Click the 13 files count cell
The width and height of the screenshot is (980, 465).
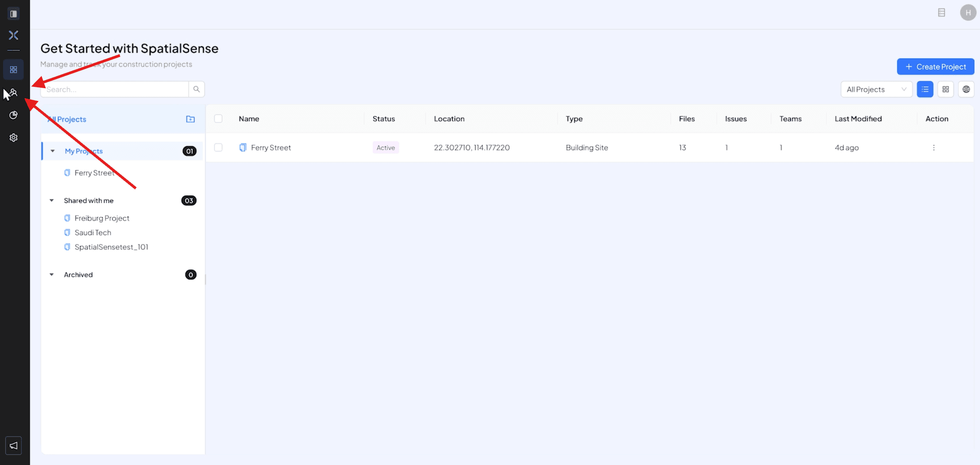[682, 147]
